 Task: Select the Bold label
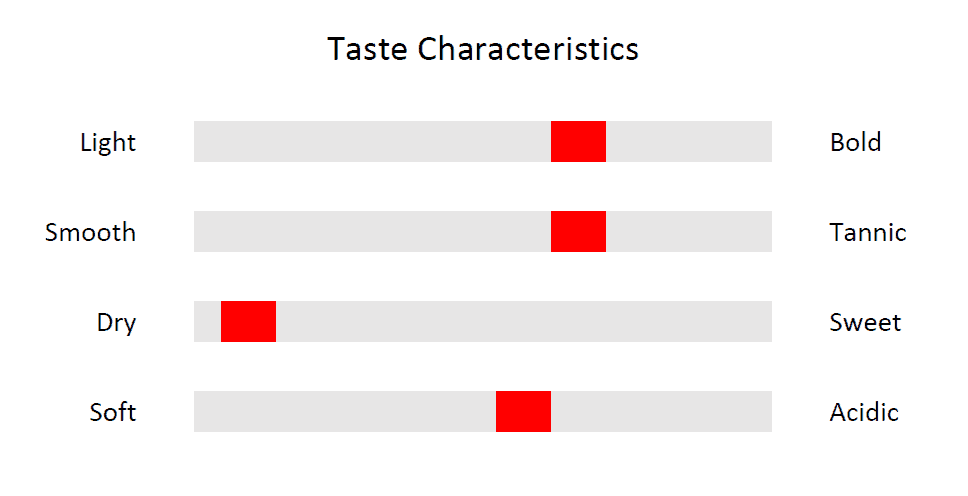pyautogui.click(x=856, y=142)
